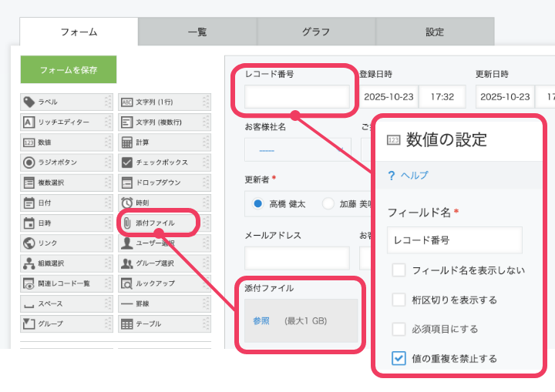Click the 更新日時 date field 2025-10-23
Screen dimensions: 555x392
click(x=505, y=96)
